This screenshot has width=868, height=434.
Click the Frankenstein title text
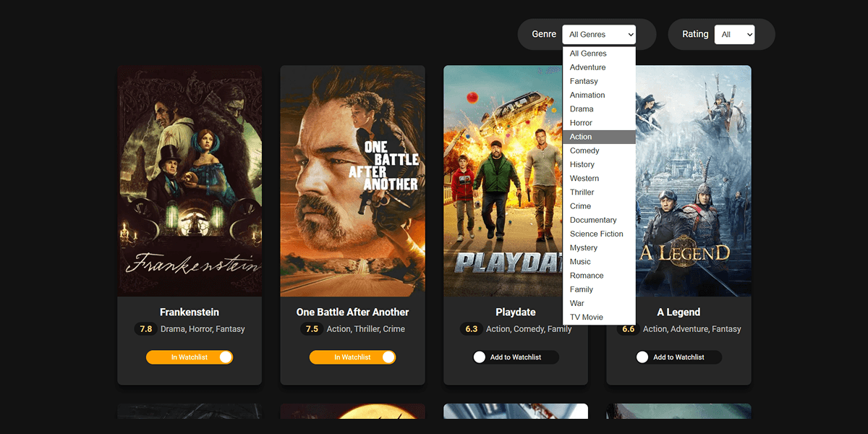click(190, 312)
